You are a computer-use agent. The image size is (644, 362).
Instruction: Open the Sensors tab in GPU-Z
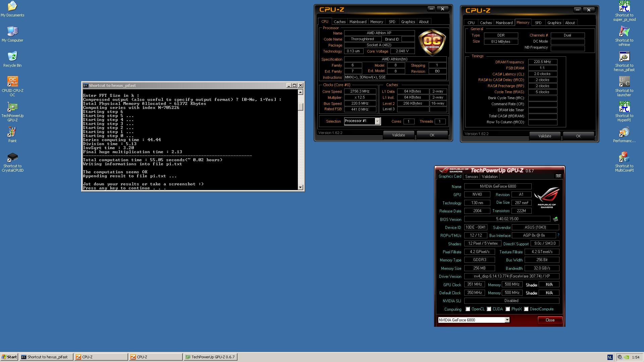pos(471,177)
